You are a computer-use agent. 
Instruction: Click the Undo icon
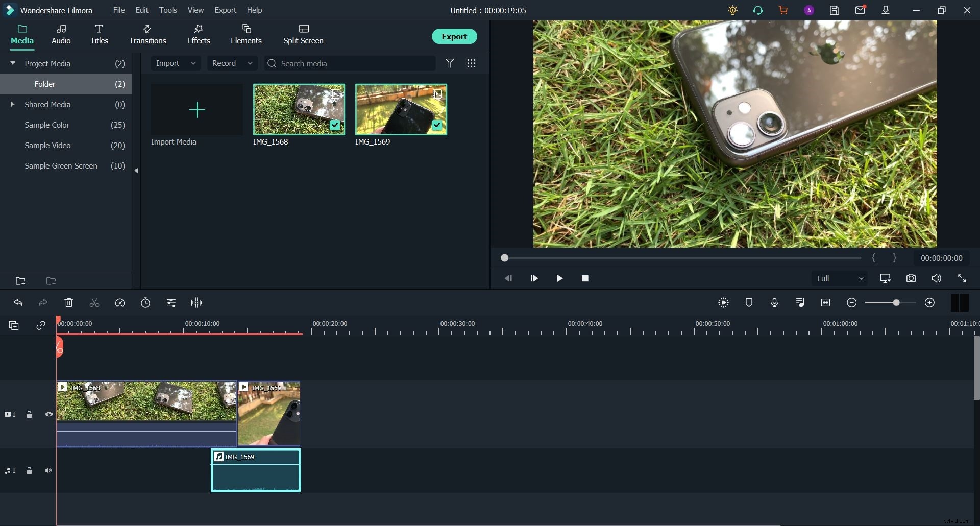coord(18,302)
